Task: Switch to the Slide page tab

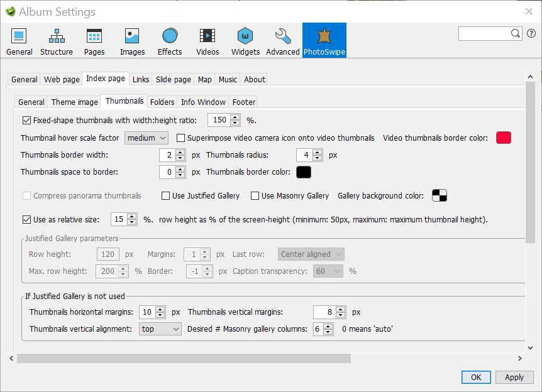Action: [x=173, y=80]
